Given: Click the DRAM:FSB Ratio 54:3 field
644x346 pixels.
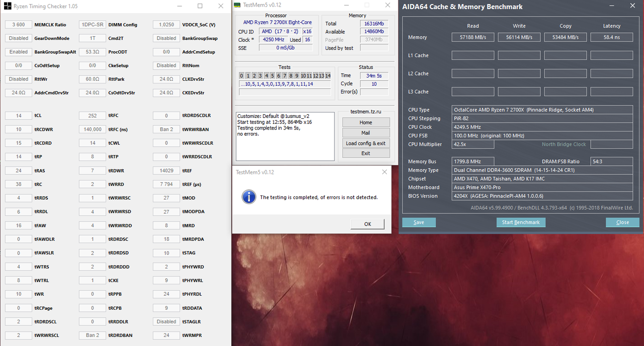Looking at the screenshot, I should point(612,162).
